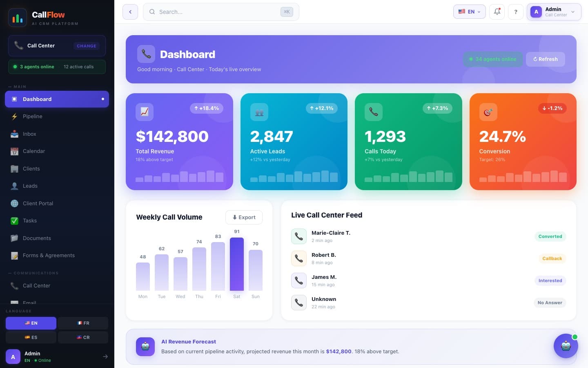Open the floating AI assistant chatbot button
This screenshot has width=588, height=368.
point(566,346)
